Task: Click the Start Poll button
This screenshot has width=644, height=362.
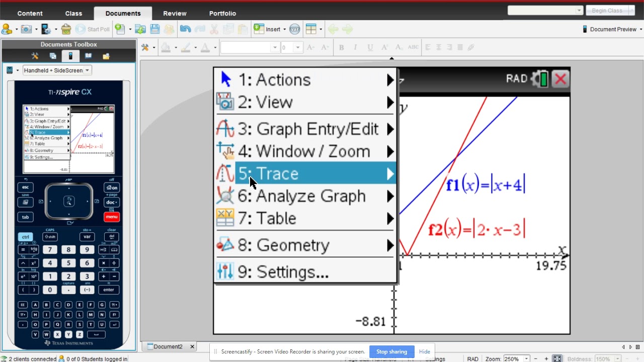Action: pyautogui.click(x=93, y=29)
